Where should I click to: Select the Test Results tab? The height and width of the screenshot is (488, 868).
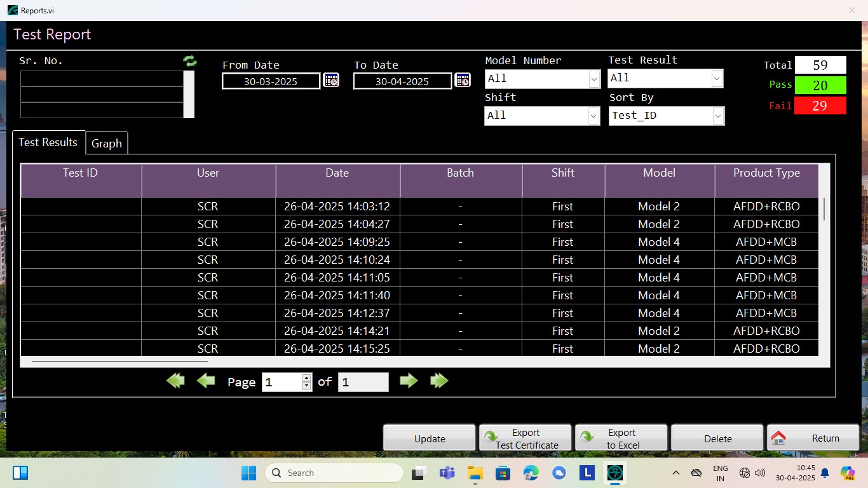click(x=48, y=142)
